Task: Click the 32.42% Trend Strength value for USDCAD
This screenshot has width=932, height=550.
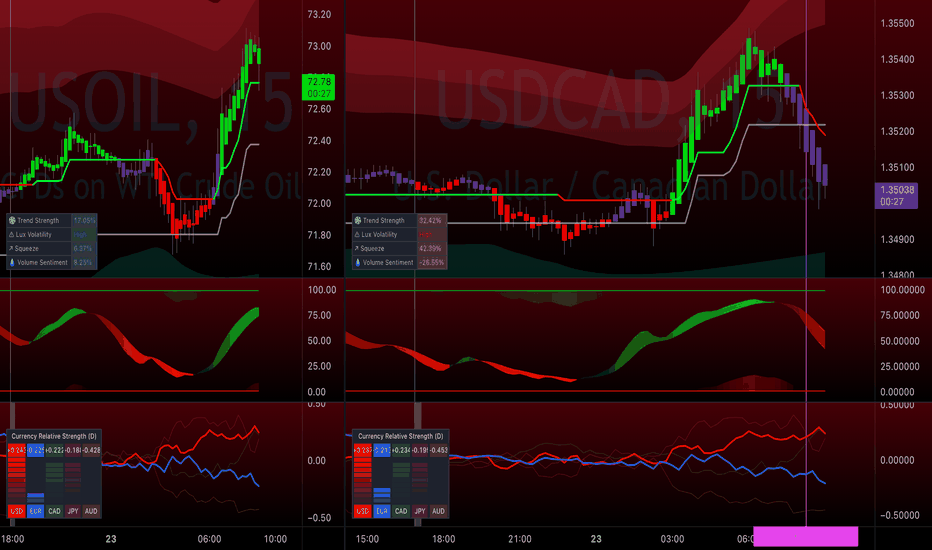Action: point(431,221)
